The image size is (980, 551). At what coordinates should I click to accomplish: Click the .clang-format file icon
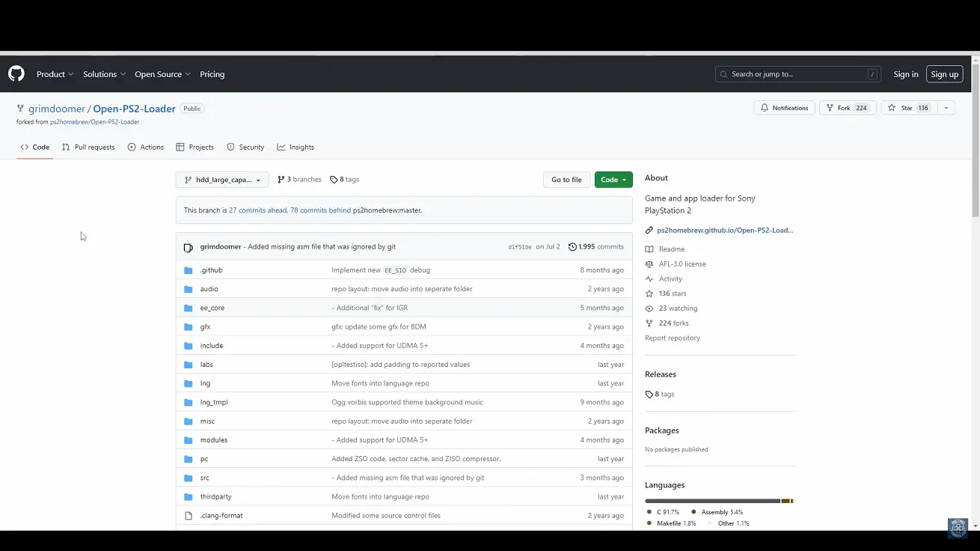[x=189, y=516]
